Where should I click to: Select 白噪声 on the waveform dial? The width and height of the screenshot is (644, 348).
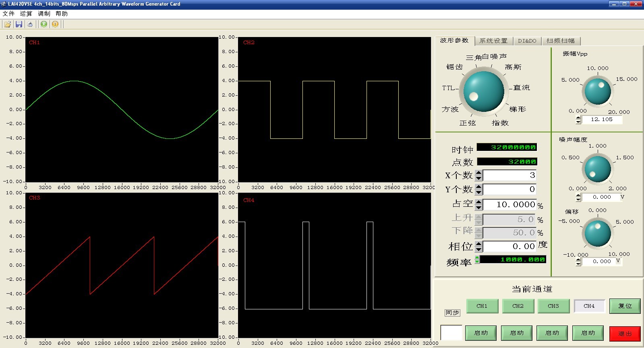coord(495,57)
